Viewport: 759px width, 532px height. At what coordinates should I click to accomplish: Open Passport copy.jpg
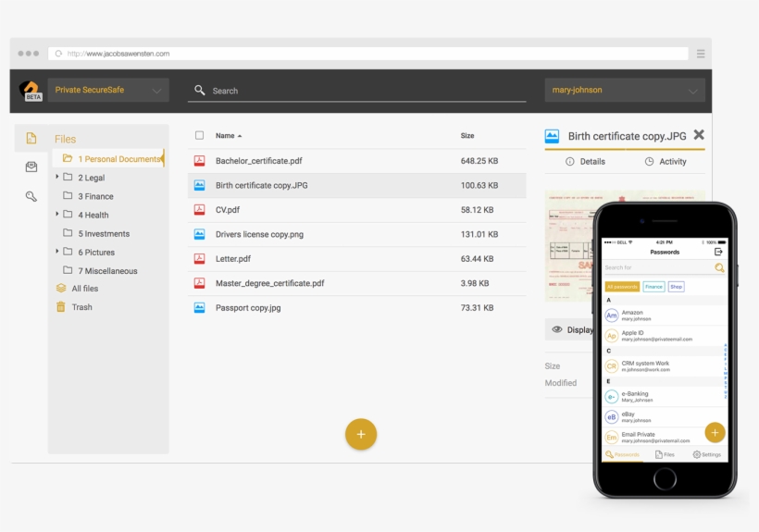click(x=248, y=308)
